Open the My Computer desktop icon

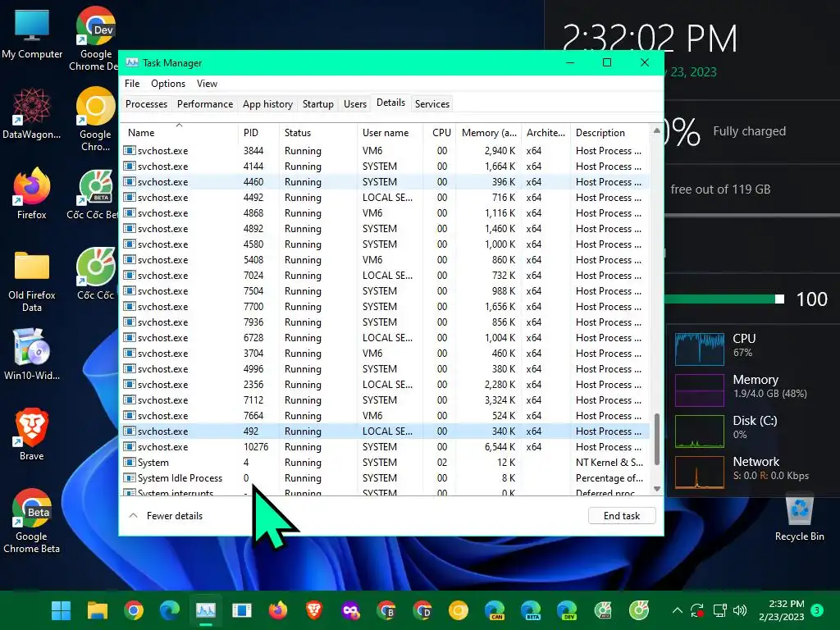(x=32, y=33)
